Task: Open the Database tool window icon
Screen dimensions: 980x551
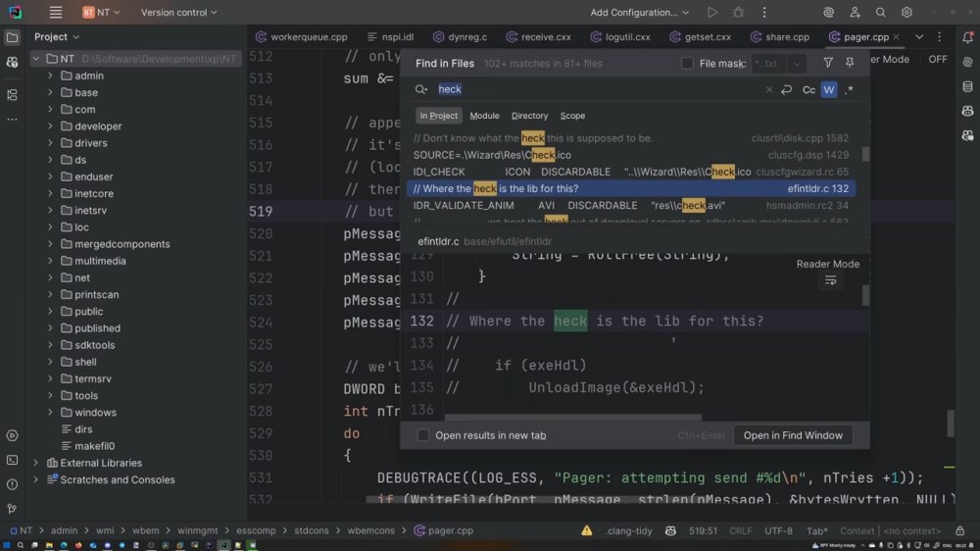Action: (x=967, y=86)
